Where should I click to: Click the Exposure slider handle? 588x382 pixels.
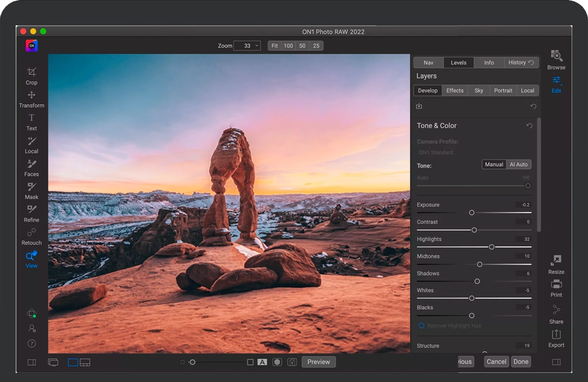(472, 213)
